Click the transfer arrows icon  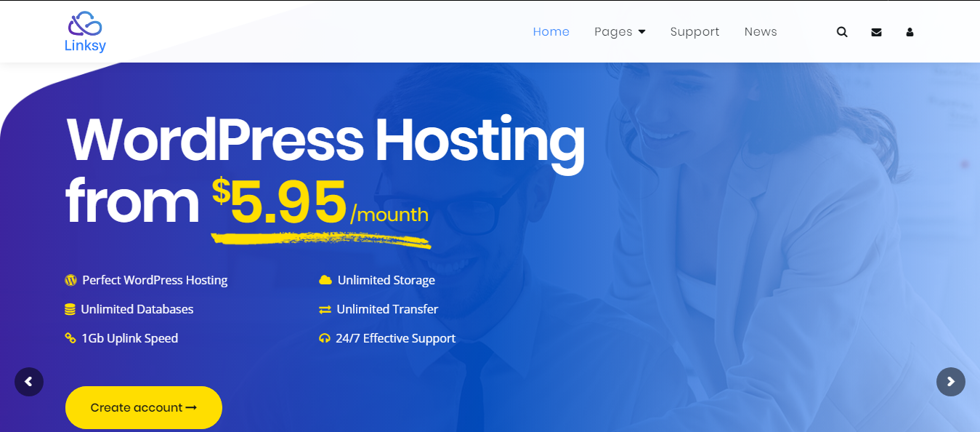pos(325,309)
